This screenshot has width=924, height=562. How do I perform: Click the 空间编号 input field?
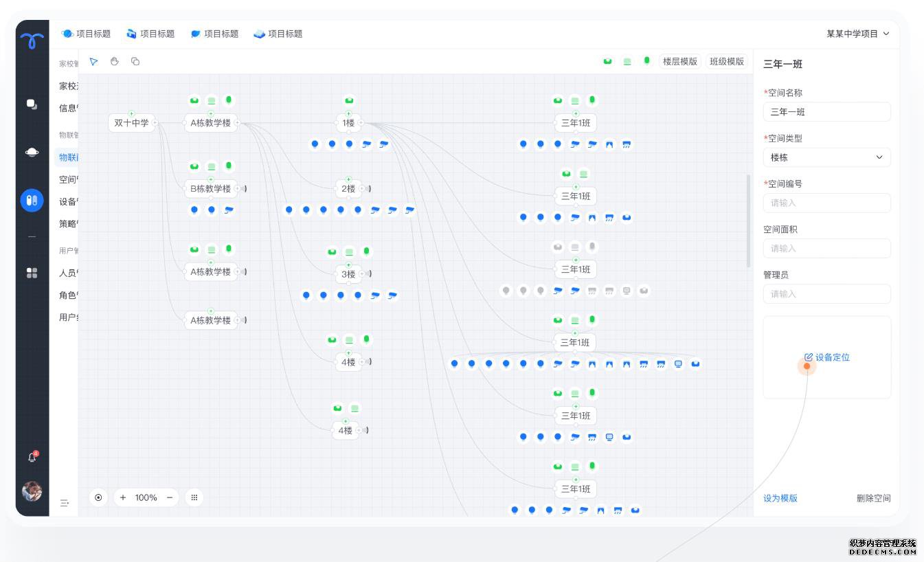pos(827,203)
